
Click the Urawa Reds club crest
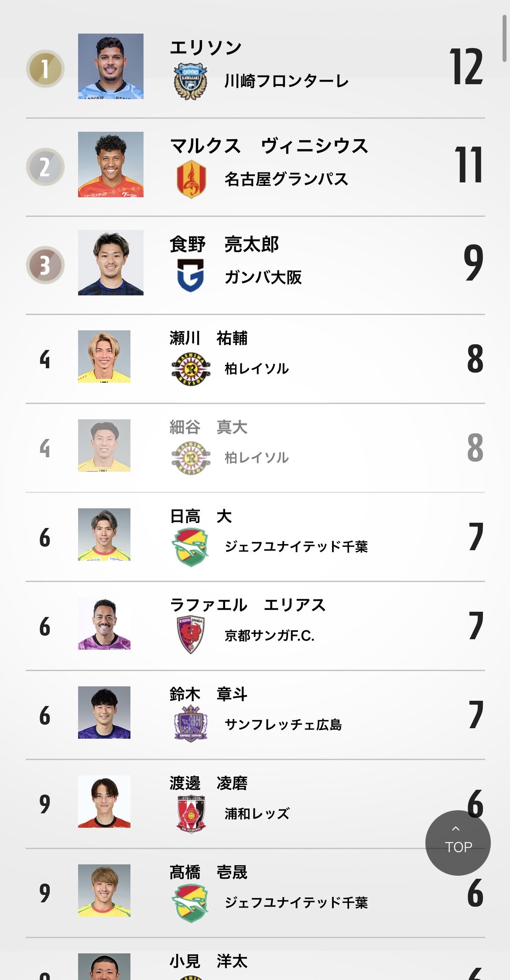tap(191, 814)
